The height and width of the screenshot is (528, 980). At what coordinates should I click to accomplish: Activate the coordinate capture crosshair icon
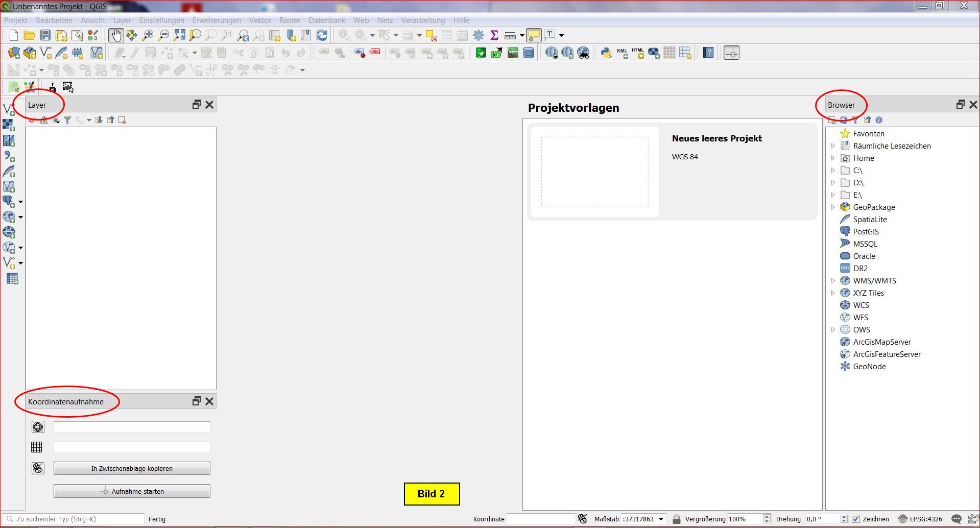pos(731,53)
